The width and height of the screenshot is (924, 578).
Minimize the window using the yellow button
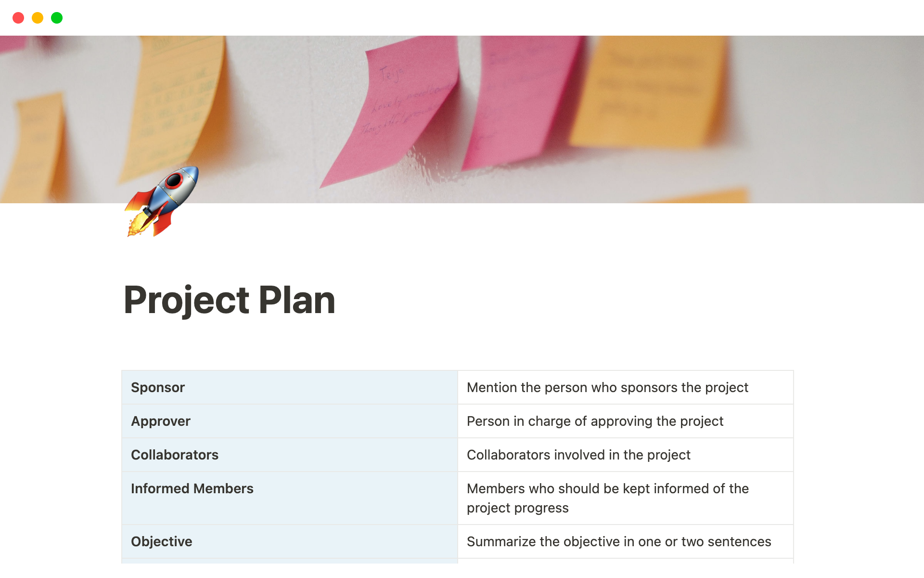[38, 18]
